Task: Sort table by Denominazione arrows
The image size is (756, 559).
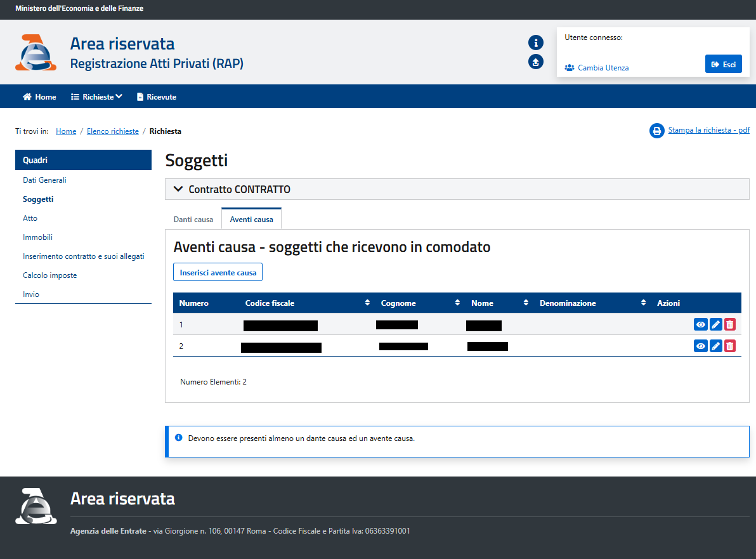Action: coord(643,303)
